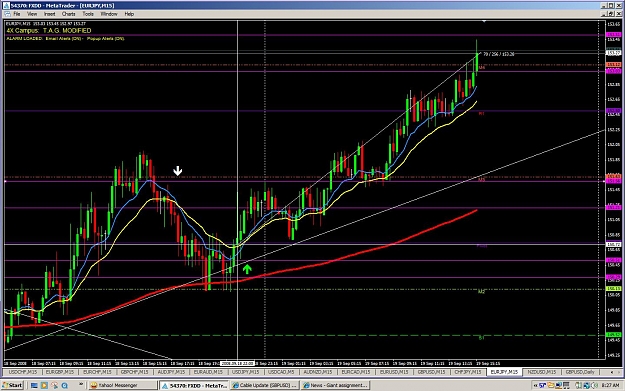Open the Windows Start button
Screen dimensions: 625x391
(12, 385)
